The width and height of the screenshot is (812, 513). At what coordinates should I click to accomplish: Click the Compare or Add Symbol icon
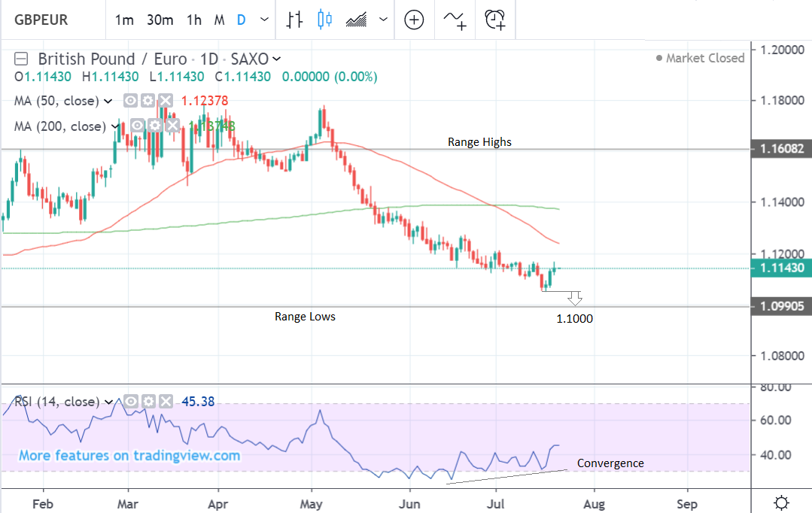[x=414, y=20]
